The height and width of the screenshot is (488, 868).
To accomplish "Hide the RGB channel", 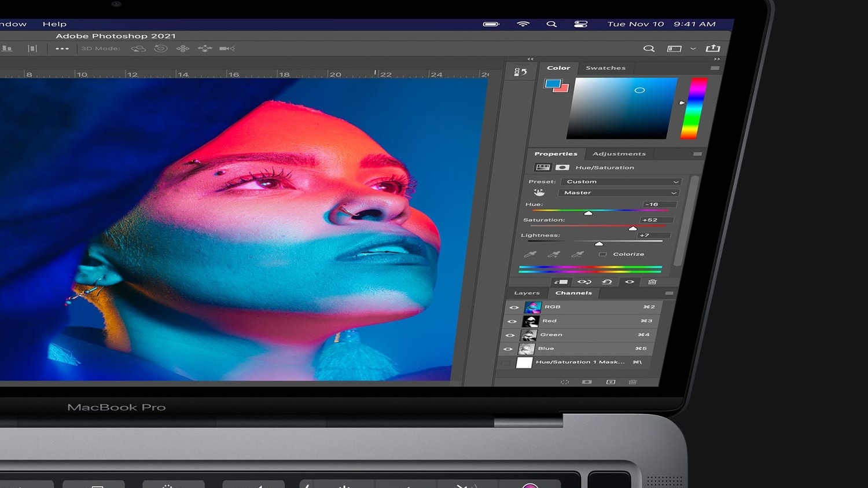I will [x=513, y=307].
